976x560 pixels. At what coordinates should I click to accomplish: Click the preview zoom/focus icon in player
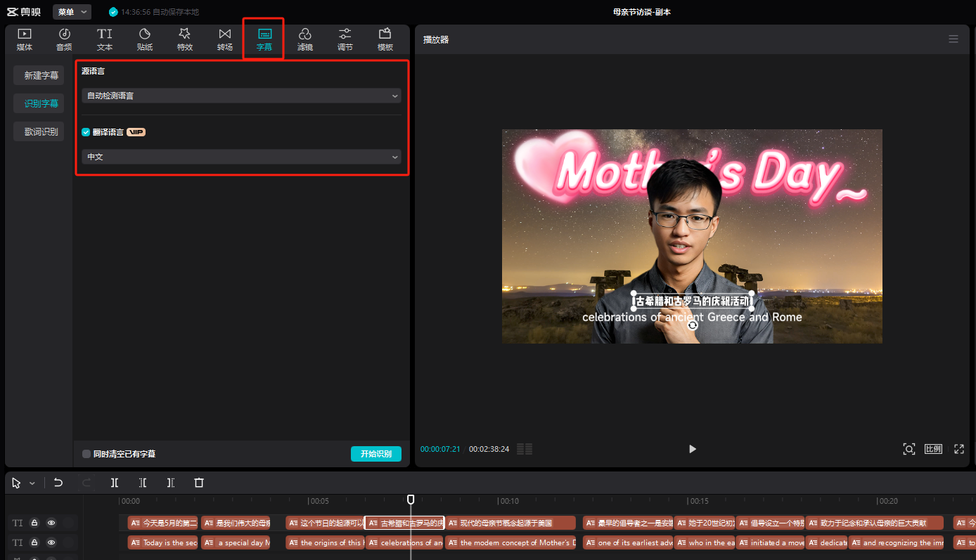click(x=909, y=449)
